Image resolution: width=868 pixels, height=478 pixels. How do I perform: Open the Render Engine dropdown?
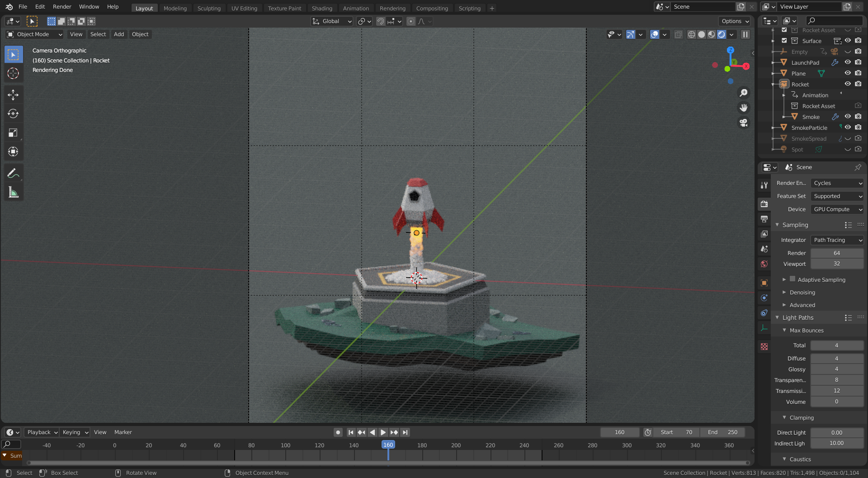(x=837, y=183)
